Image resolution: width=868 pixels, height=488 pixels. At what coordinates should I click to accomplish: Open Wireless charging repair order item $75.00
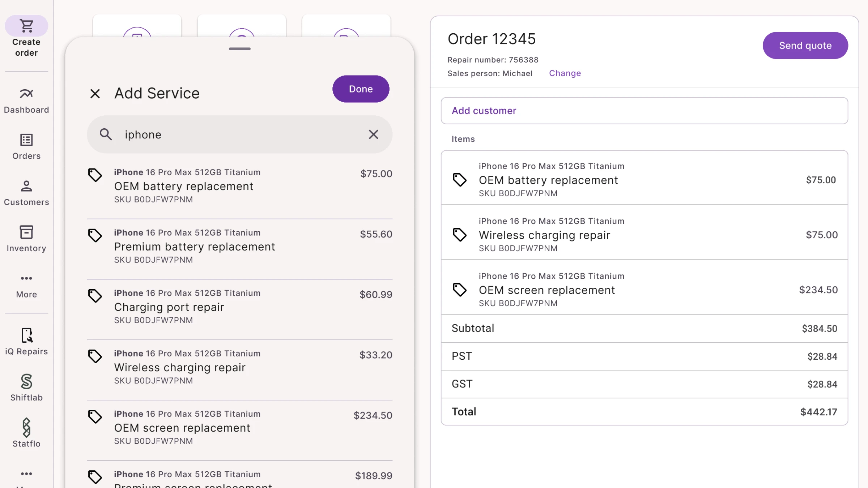coord(644,232)
